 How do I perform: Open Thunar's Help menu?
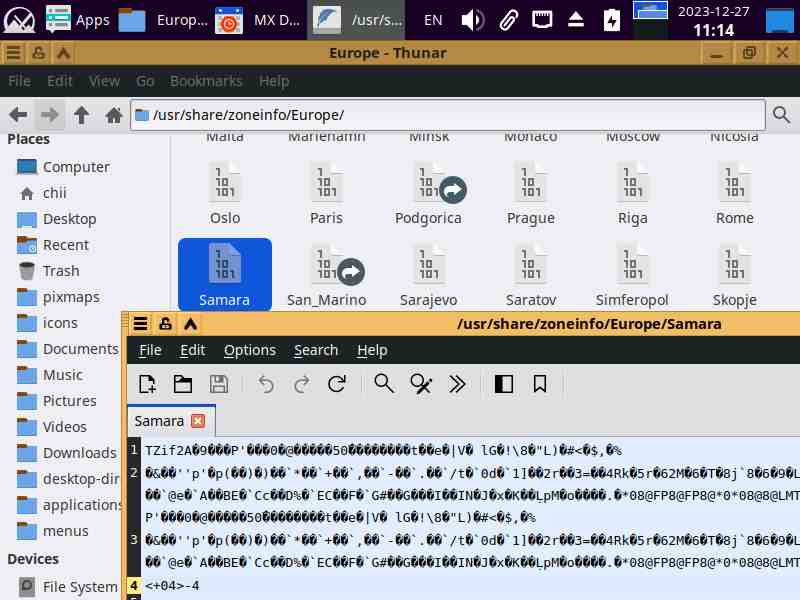[274, 81]
